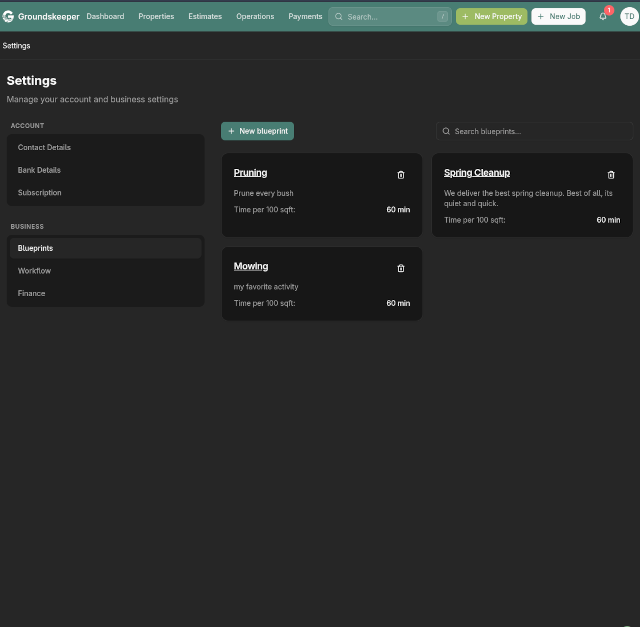Navigate to Payments in the top bar
Image resolution: width=640 pixels, height=627 pixels.
point(305,16)
